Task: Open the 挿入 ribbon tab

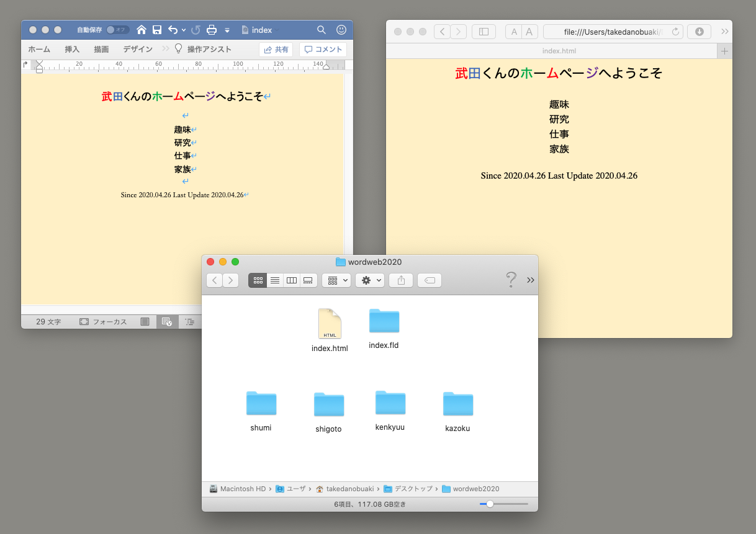Action: tap(72, 50)
